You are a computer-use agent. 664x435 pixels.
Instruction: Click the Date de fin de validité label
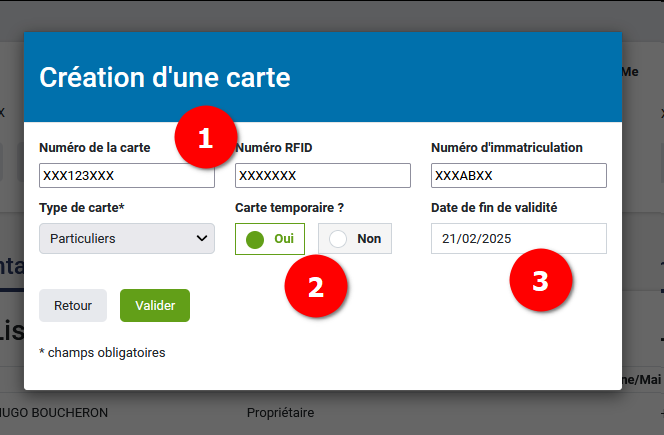click(x=494, y=208)
